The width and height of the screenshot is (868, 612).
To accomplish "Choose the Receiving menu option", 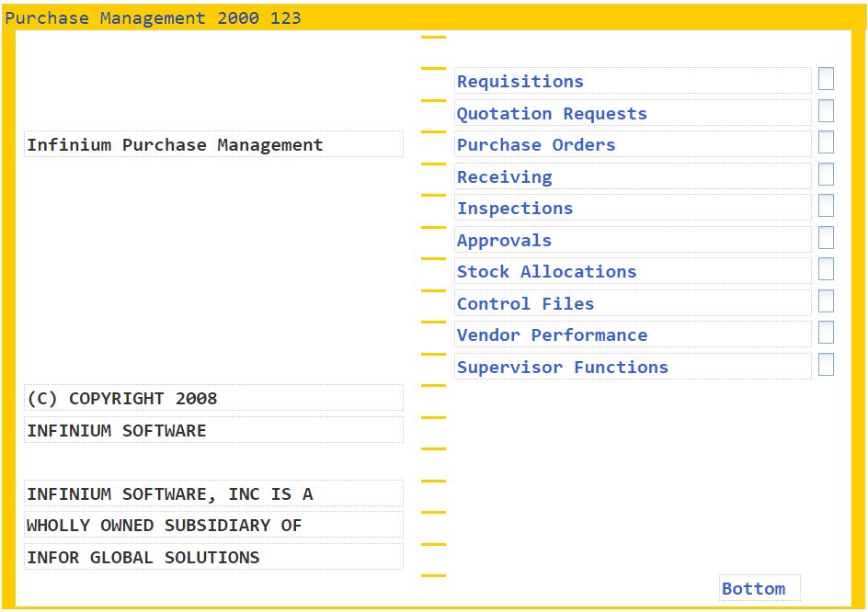I will coord(633,177).
